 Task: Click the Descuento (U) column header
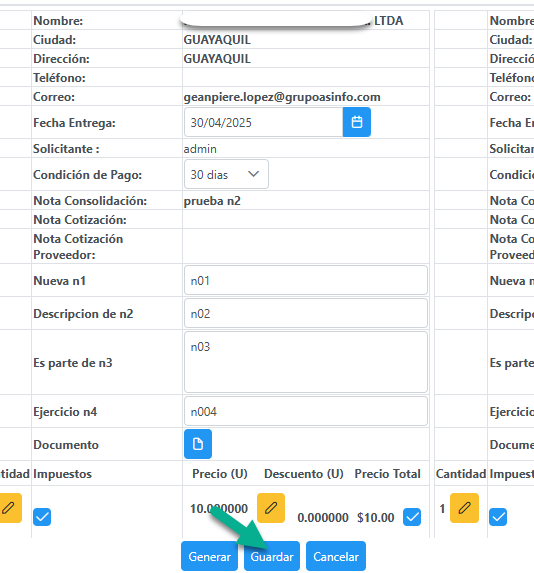click(304, 474)
